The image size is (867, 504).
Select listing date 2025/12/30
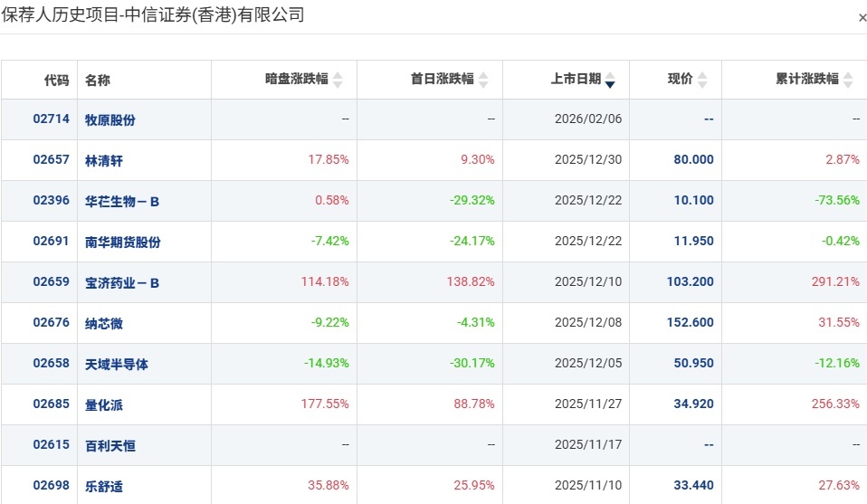(x=588, y=160)
